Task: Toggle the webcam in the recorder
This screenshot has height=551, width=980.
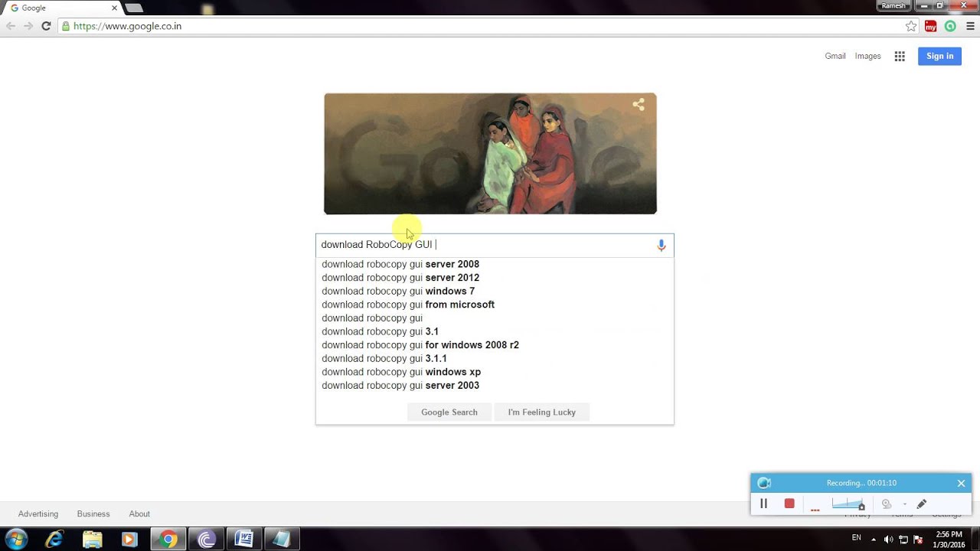Action: [x=887, y=504]
